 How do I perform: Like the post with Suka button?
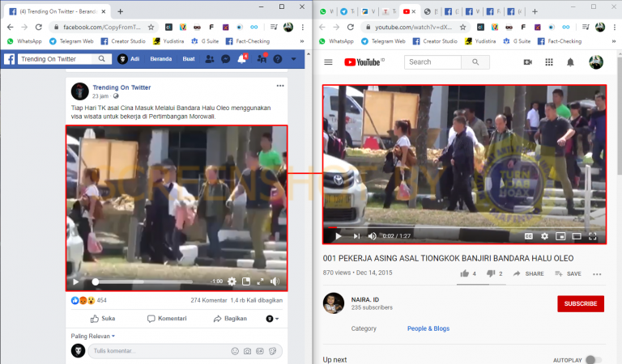103,319
